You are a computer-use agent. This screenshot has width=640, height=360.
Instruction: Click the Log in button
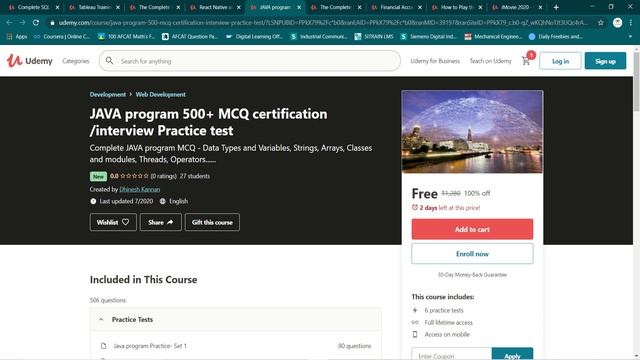[560, 61]
